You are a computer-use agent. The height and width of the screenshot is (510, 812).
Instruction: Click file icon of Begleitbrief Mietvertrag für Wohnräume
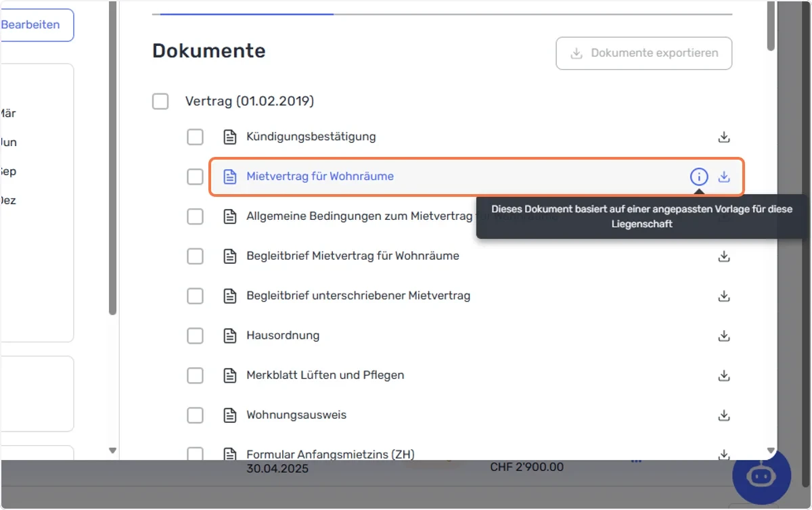[x=230, y=256]
